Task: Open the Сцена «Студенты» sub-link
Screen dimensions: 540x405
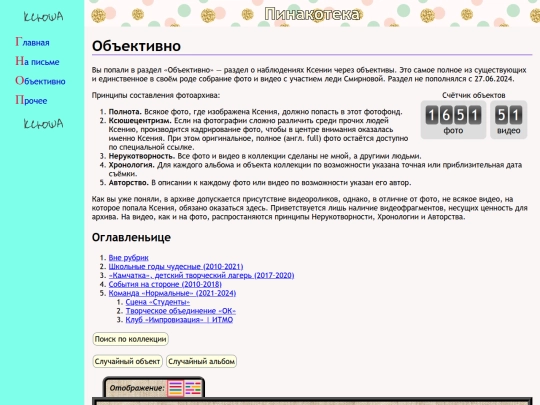Action: tap(157, 302)
